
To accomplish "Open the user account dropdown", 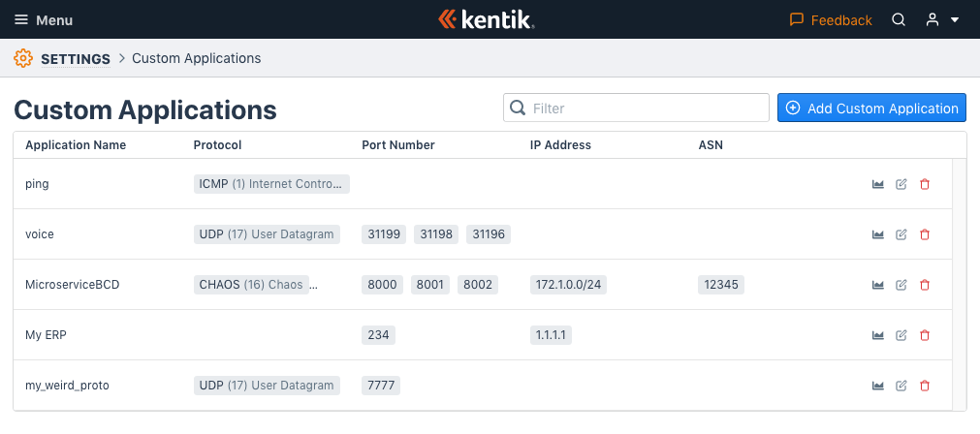I will point(942,20).
